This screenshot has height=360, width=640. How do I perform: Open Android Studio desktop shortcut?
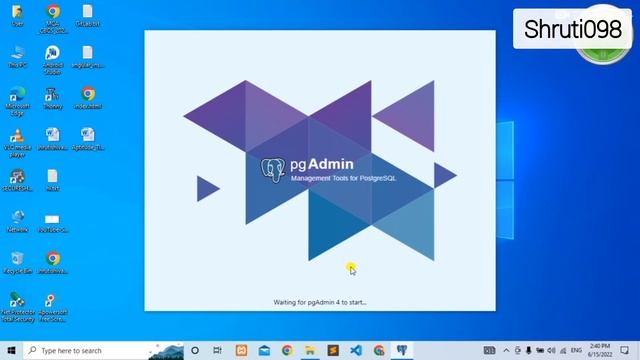[53, 60]
